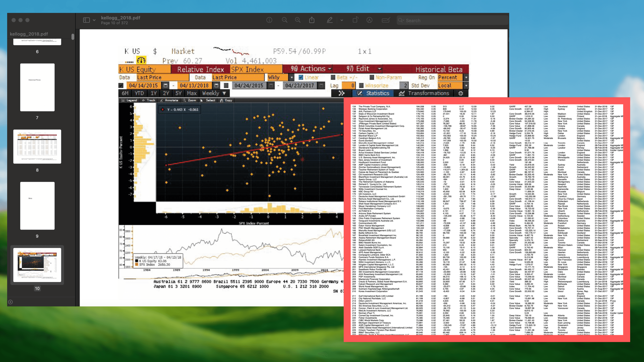Rotate the page with the Rotate icon

click(x=355, y=20)
